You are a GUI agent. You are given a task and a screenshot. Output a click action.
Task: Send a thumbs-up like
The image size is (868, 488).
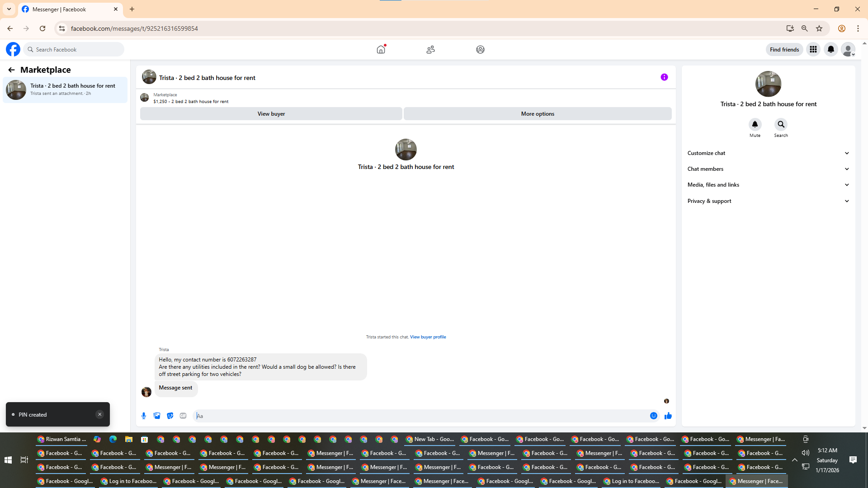(668, 416)
